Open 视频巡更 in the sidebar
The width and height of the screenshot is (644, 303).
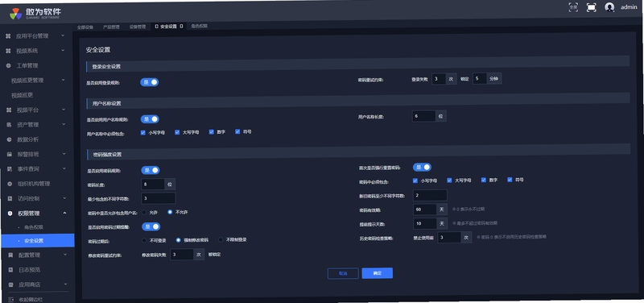23,95
